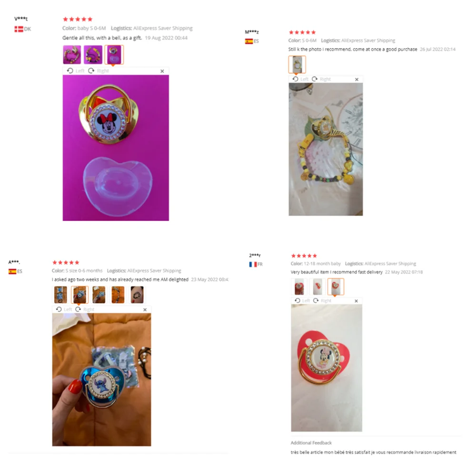Viewport: 476px width, 476px height.
Task: Open the middle thumbnail in the FR review
Action: 317,287
